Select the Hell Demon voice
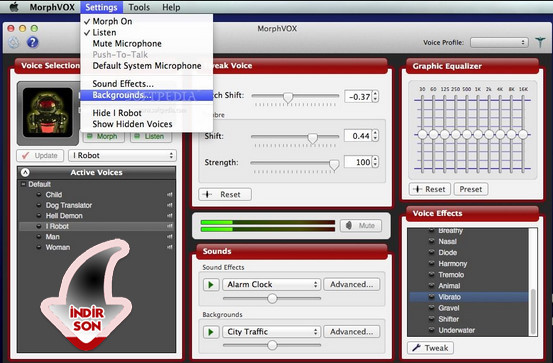 pyautogui.click(x=64, y=216)
